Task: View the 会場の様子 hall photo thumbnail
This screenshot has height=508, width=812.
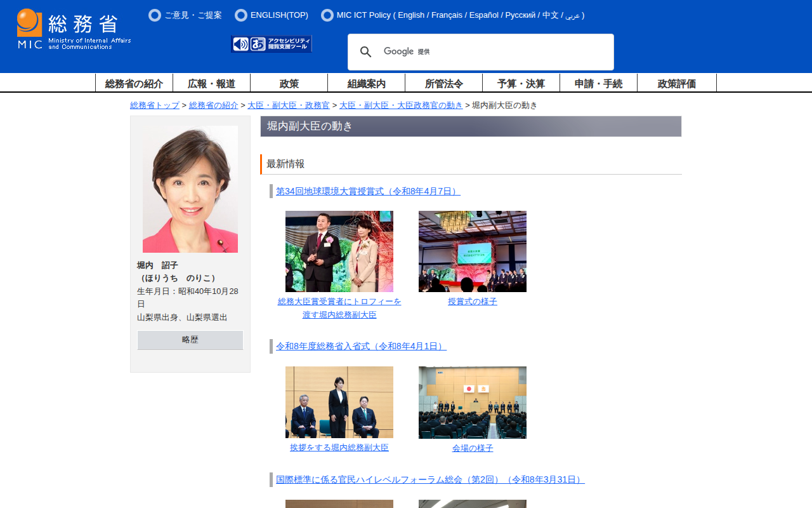Action: tap(473, 403)
